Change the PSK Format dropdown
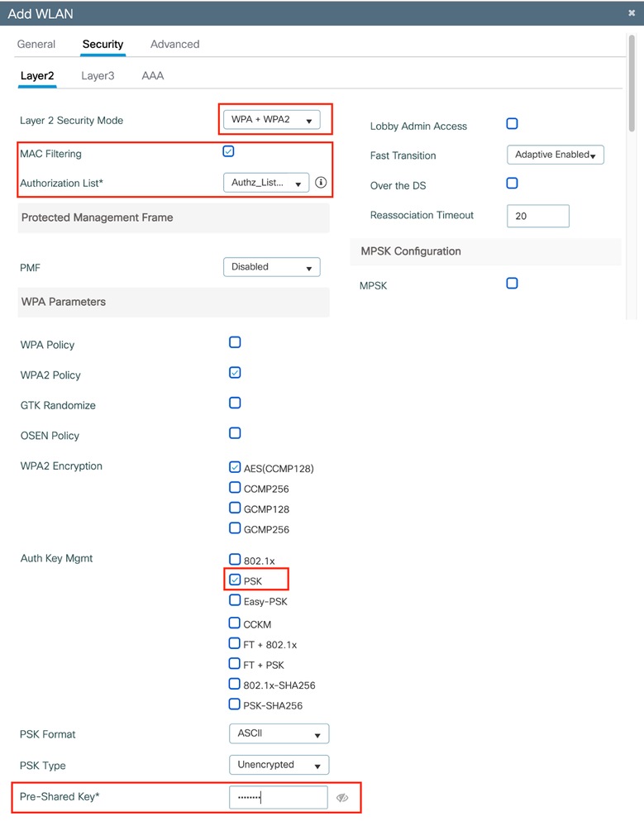 coord(278,733)
